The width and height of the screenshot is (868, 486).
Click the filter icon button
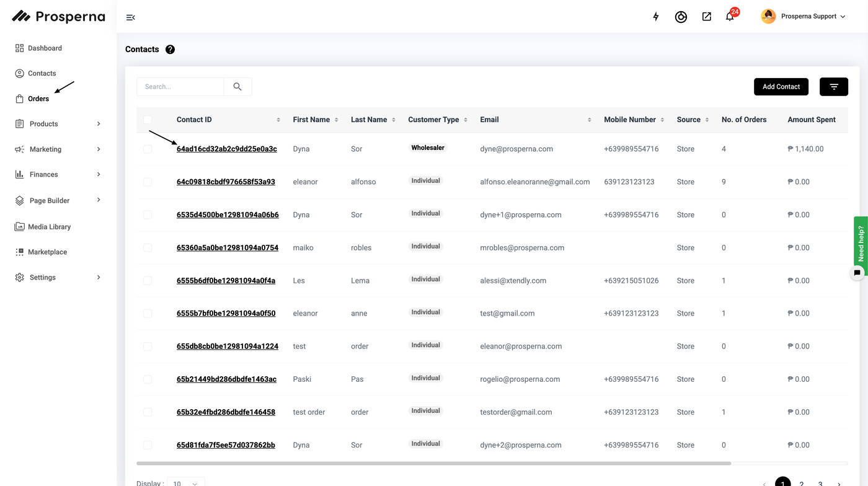pyautogui.click(x=833, y=87)
